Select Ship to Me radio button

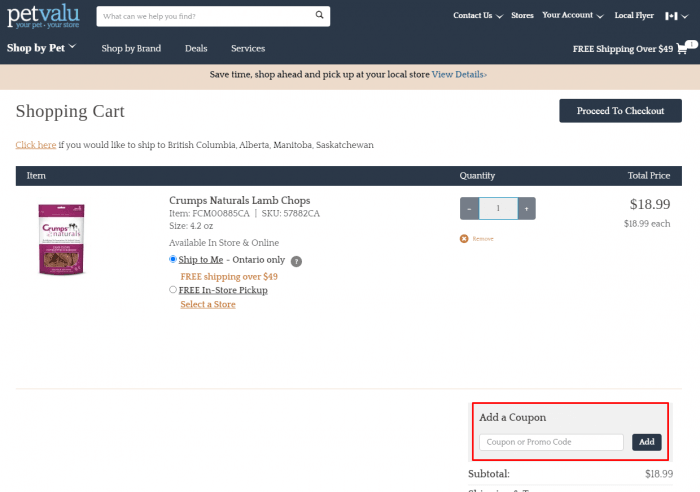coord(173,259)
